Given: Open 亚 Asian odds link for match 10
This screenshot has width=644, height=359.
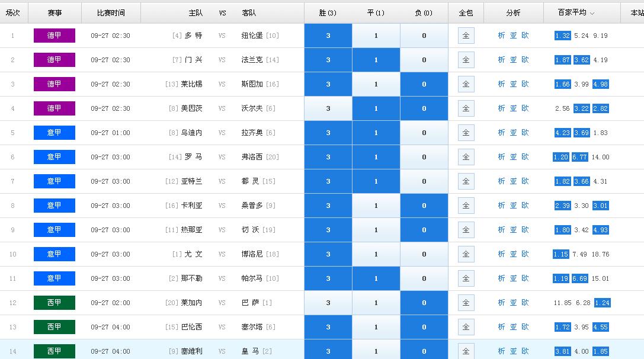Looking at the screenshot, I should 513,254.
